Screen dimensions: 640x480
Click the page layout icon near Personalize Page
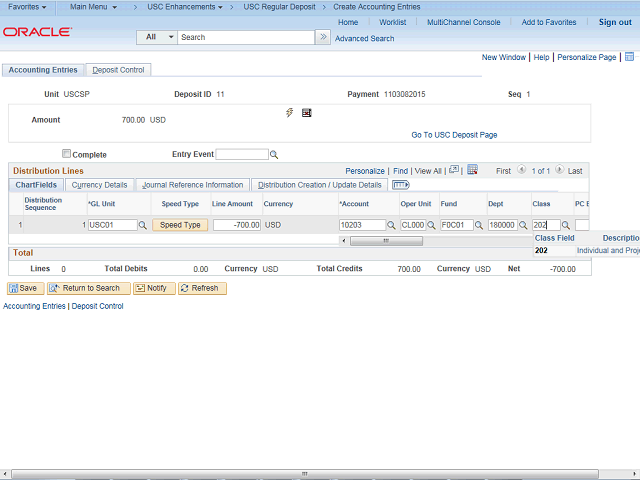629,57
